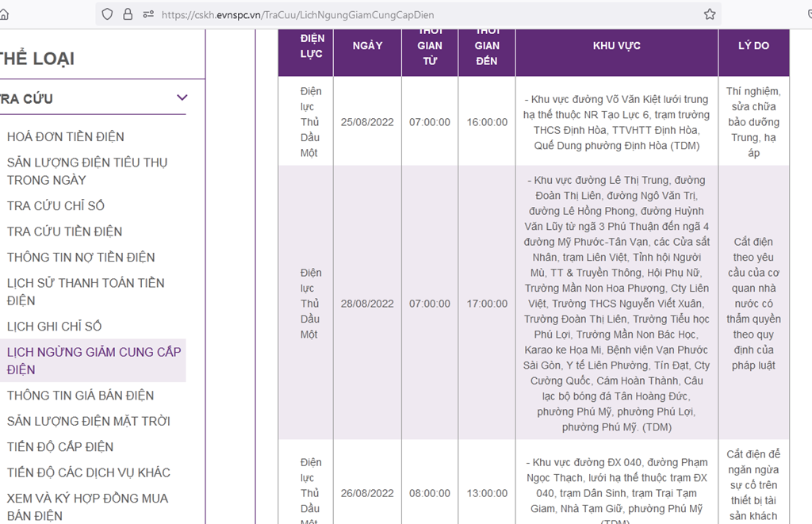The image size is (812, 524).
Task: Click the THỜI GIAN TỪ column header
Action: click(x=430, y=53)
